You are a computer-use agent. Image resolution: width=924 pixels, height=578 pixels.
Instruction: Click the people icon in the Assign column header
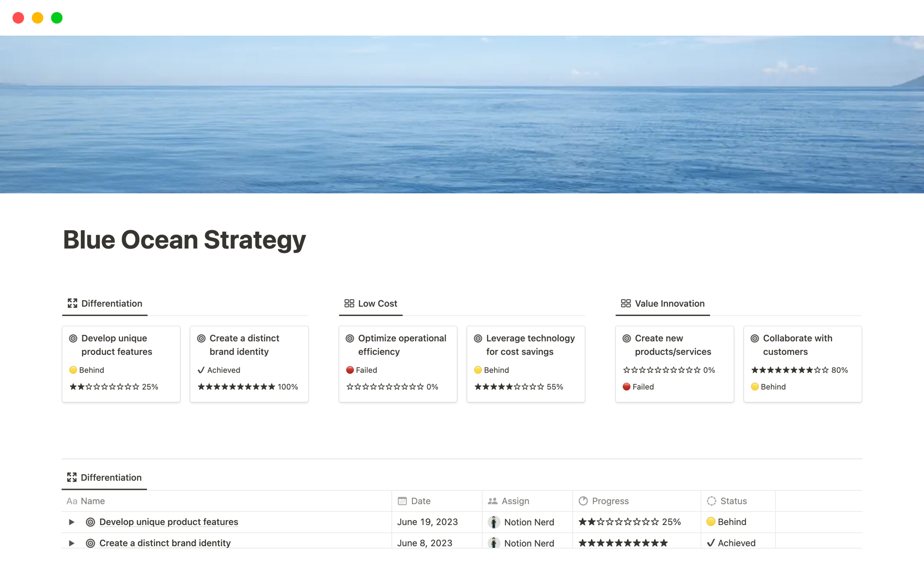(493, 501)
